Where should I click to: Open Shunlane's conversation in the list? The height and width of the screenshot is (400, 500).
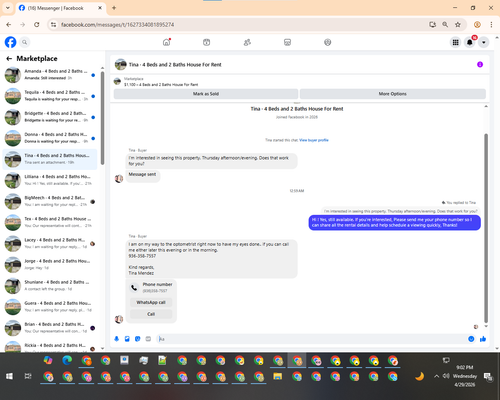point(50,285)
